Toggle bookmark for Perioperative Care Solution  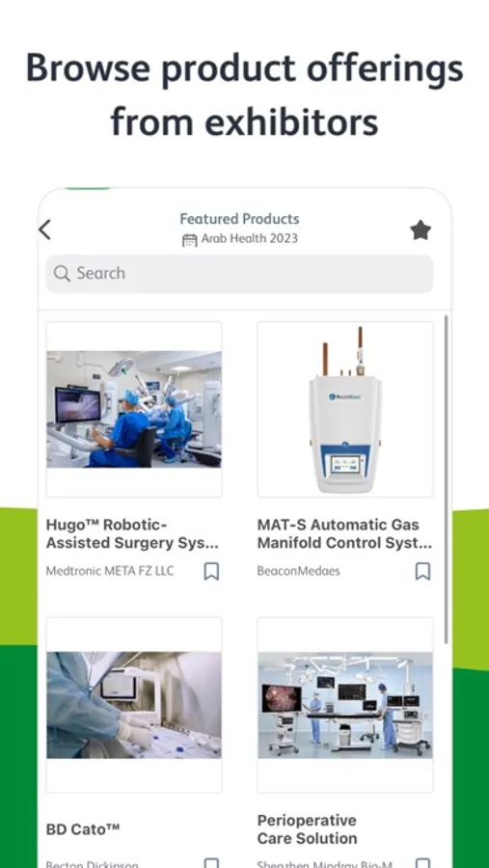coord(422,863)
